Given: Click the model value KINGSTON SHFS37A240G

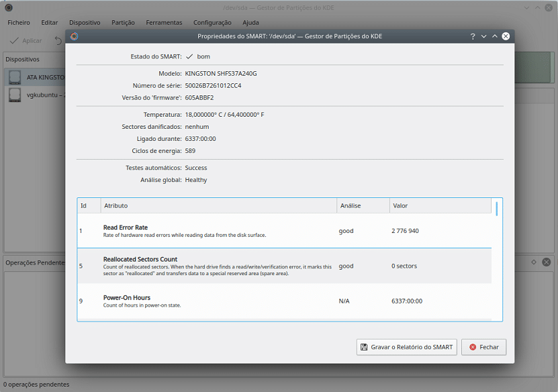Looking at the screenshot, I should (221, 74).
